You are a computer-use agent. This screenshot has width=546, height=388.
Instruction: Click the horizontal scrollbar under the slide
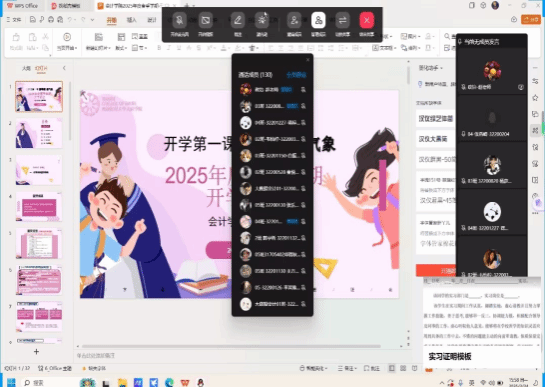(231, 346)
